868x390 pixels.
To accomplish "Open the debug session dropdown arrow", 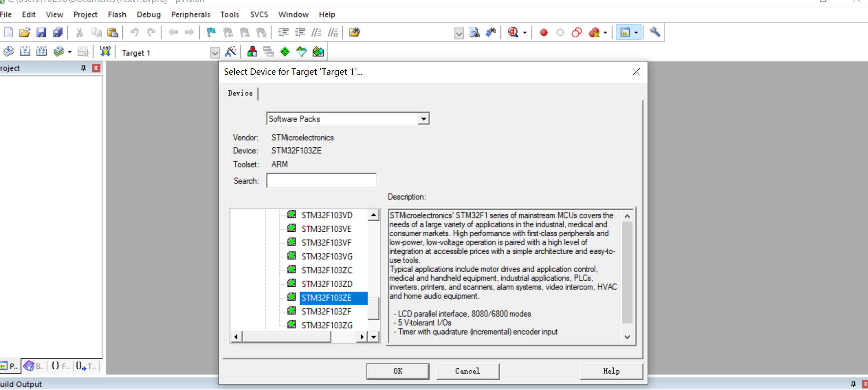I will click(525, 33).
